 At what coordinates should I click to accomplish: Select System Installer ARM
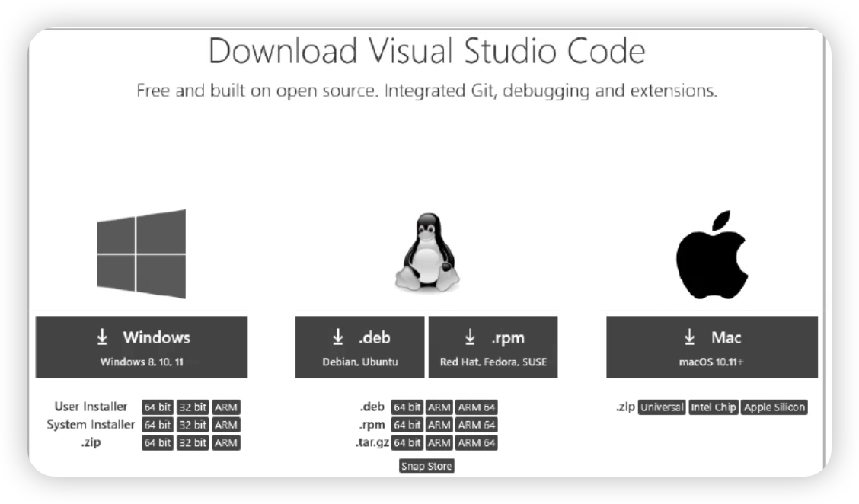(226, 425)
